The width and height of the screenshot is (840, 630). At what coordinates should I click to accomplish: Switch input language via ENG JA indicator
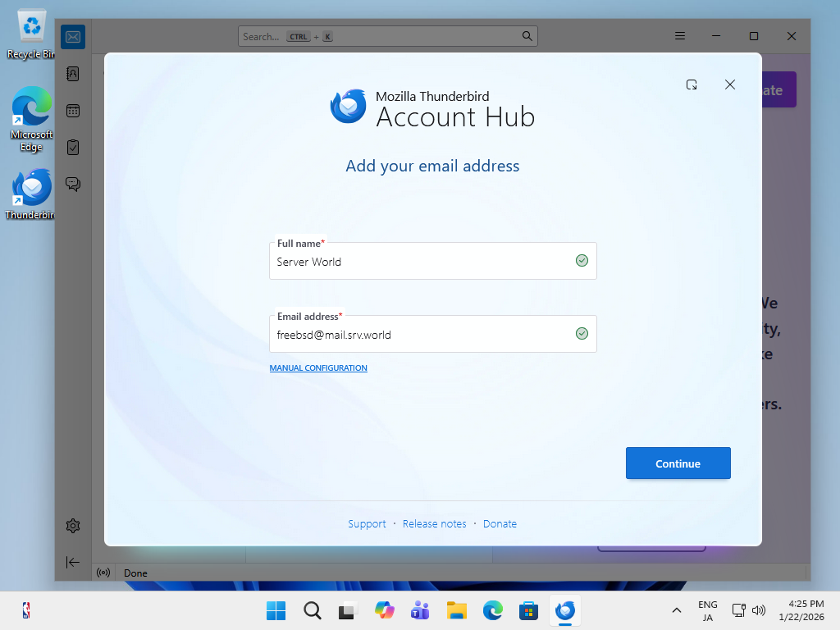[x=707, y=610]
